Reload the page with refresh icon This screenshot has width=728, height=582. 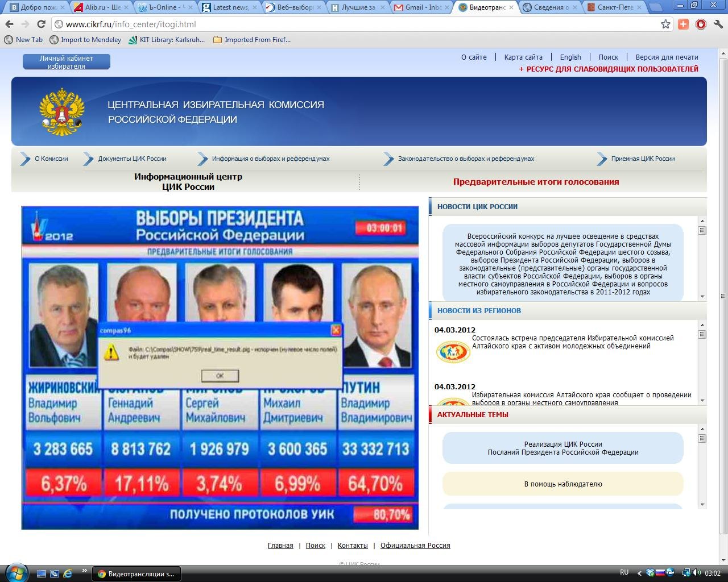pyautogui.click(x=41, y=24)
